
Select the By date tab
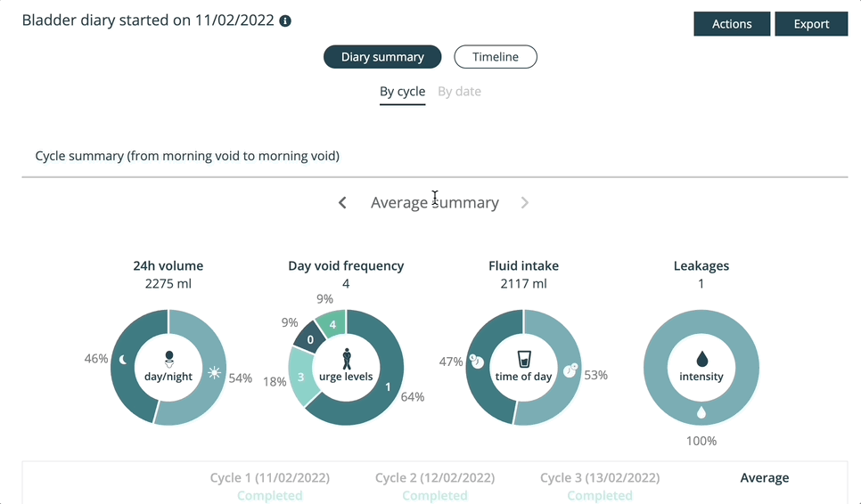[x=459, y=92]
